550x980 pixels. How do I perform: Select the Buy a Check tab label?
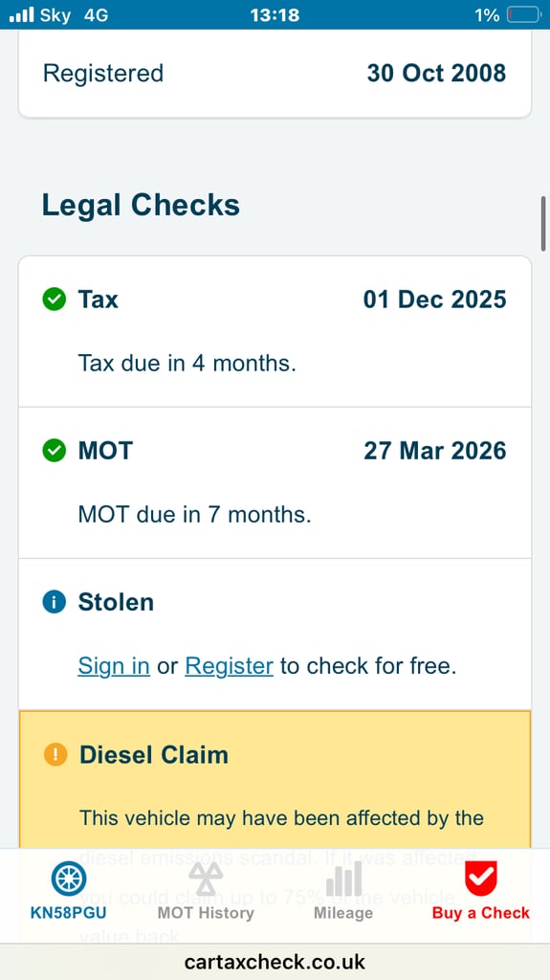(480, 913)
